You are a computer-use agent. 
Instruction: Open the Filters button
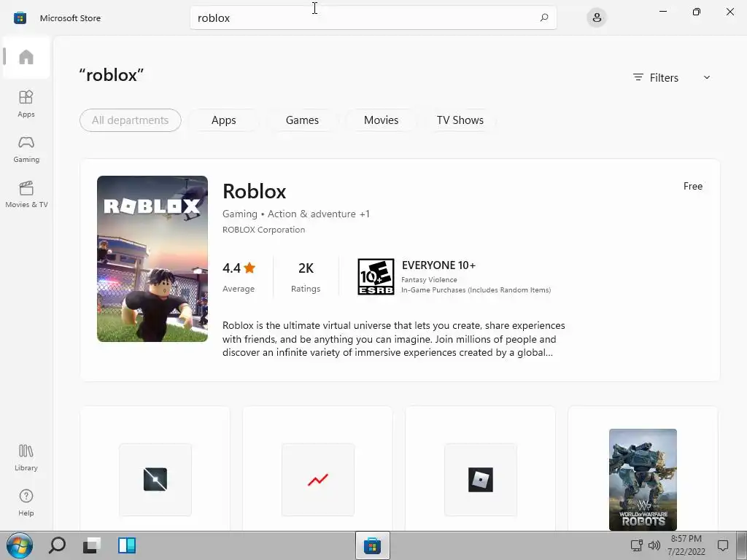[x=672, y=77]
